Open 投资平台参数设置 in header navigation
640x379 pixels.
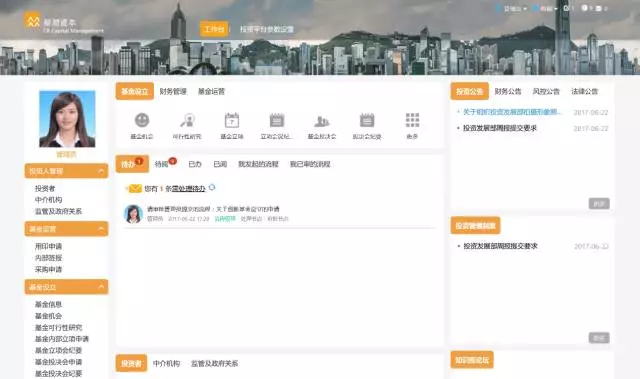tap(267, 29)
